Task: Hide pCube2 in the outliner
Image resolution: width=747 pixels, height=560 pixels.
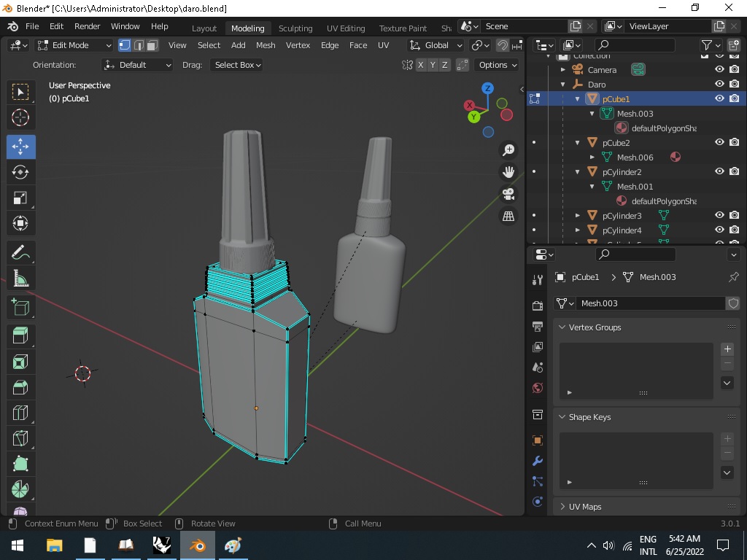Action: click(719, 142)
